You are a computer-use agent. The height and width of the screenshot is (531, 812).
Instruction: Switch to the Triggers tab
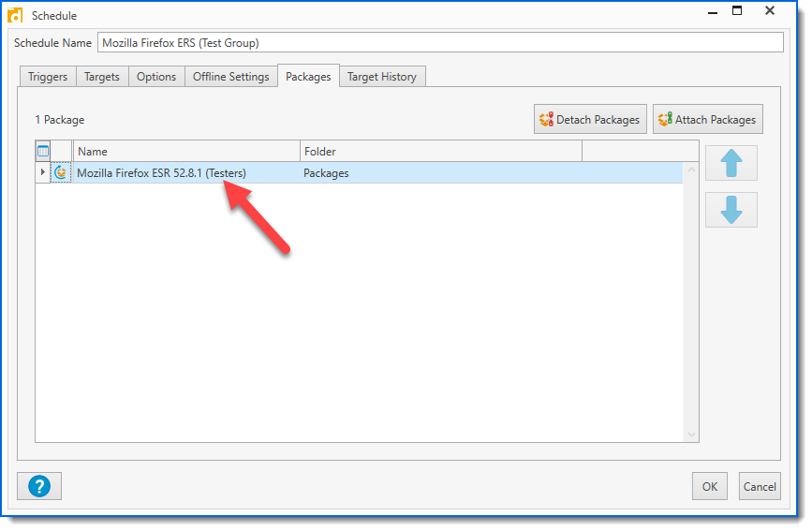click(48, 77)
